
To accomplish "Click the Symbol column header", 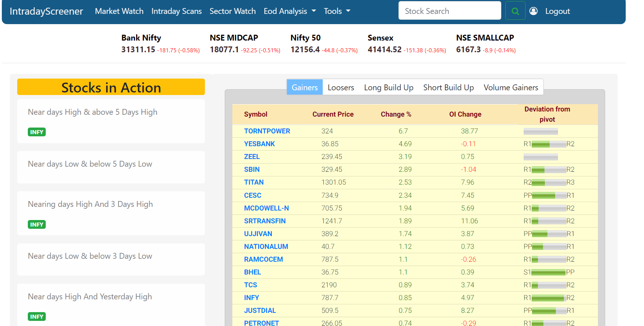I will 256,114.
